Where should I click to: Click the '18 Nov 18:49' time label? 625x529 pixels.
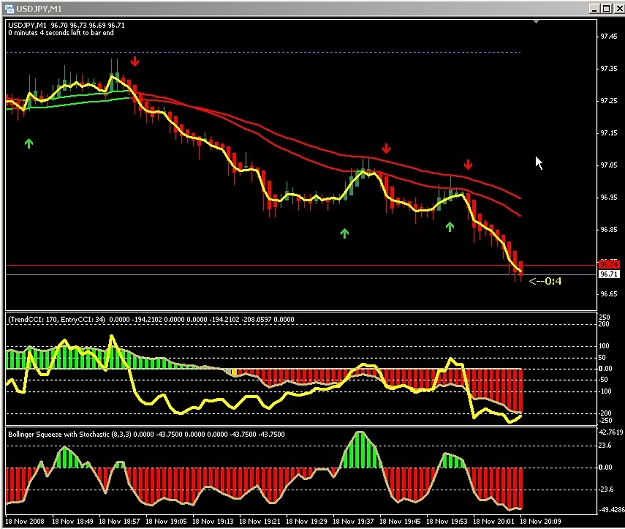click(x=73, y=521)
